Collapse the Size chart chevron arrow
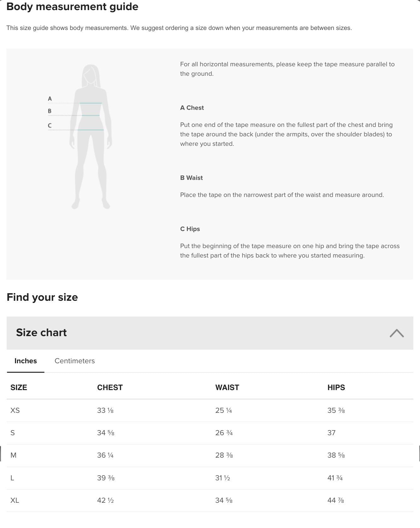Image resolution: width=420 pixels, height=528 pixels. [396, 333]
